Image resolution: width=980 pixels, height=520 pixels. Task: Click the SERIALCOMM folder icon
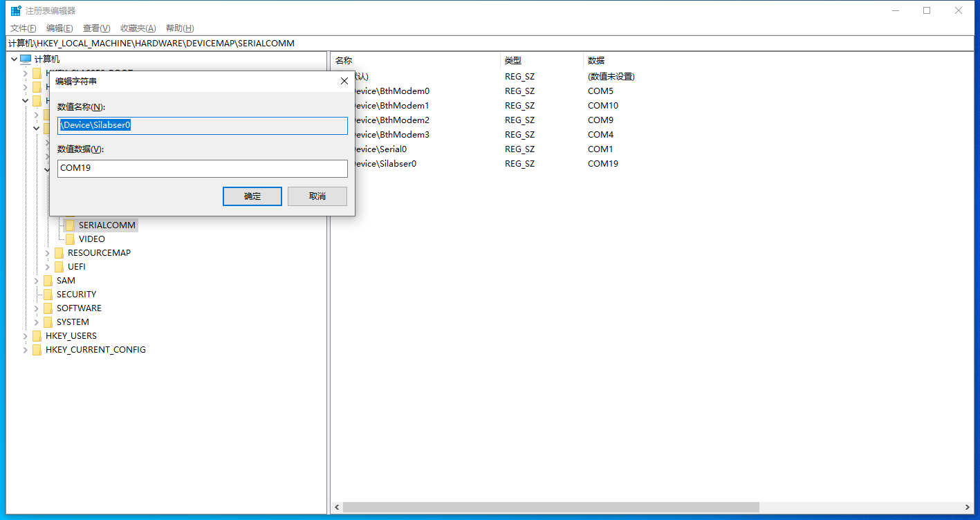[x=70, y=225]
